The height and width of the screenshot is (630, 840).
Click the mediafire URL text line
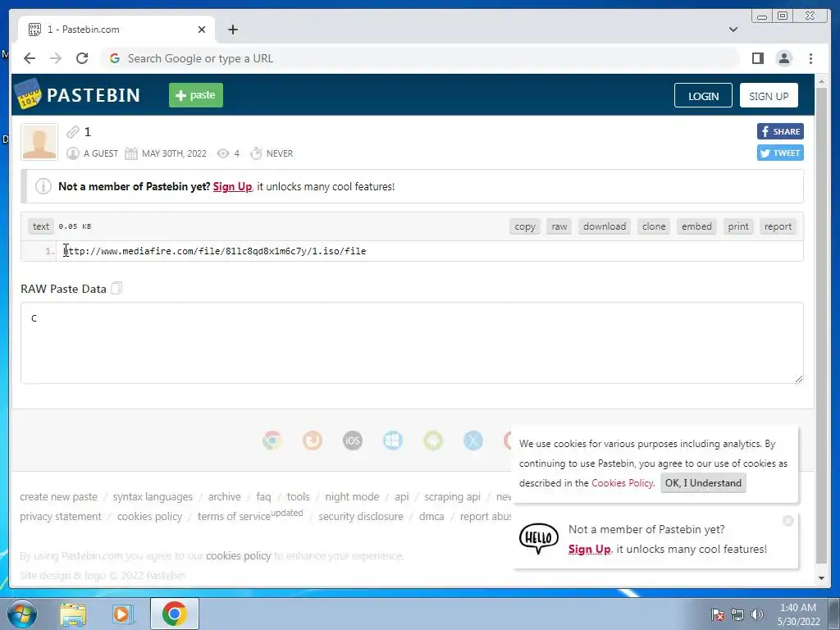[215, 251]
